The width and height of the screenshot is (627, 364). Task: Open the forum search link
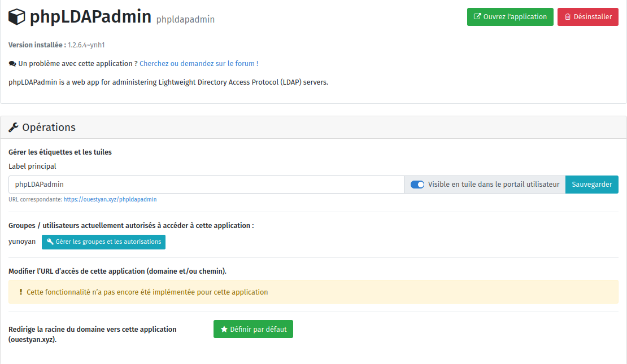pyautogui.click(x=198, y=64)
